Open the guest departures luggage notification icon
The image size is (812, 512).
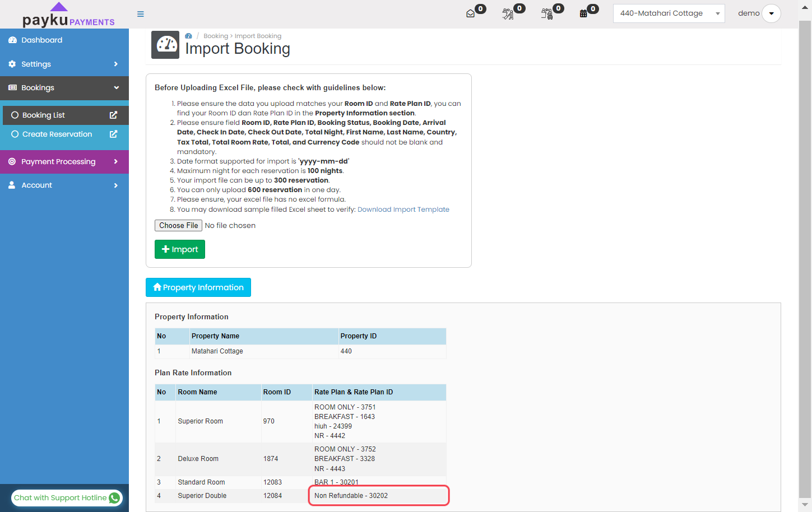pos(547,13)
